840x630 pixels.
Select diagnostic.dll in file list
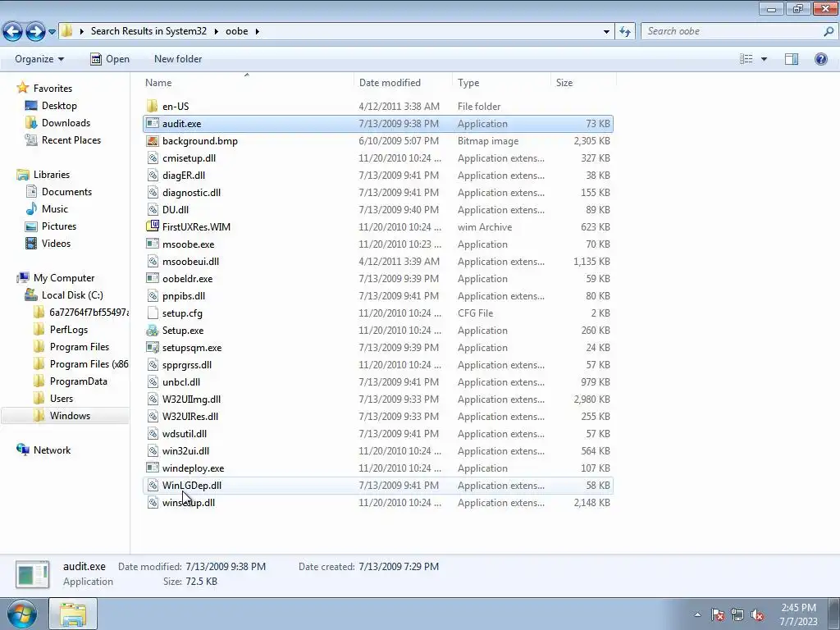191,192
